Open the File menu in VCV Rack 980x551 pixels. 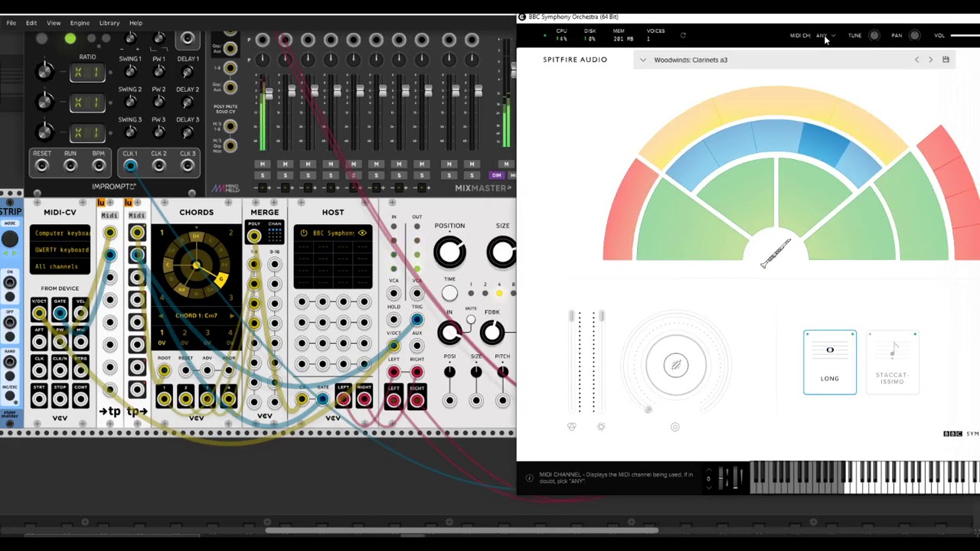11,23
